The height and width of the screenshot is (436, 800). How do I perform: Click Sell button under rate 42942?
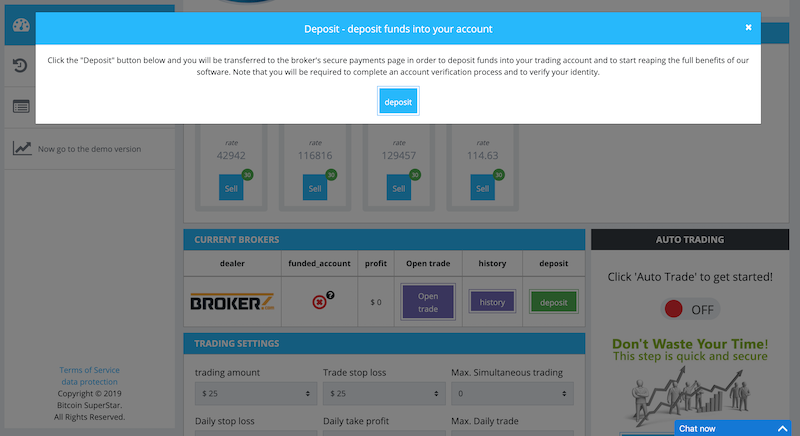231,188
